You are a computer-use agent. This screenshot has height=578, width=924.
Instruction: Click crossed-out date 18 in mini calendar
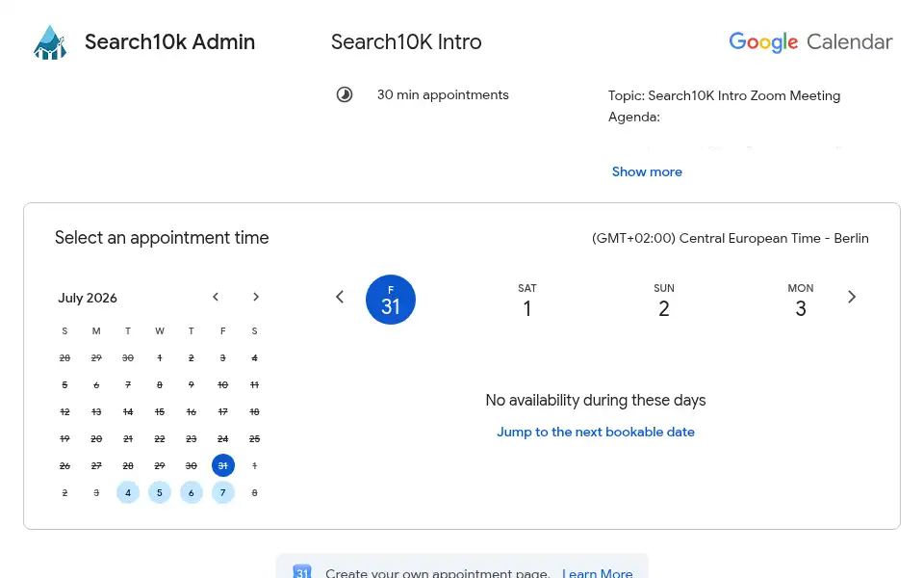[254, 411]
